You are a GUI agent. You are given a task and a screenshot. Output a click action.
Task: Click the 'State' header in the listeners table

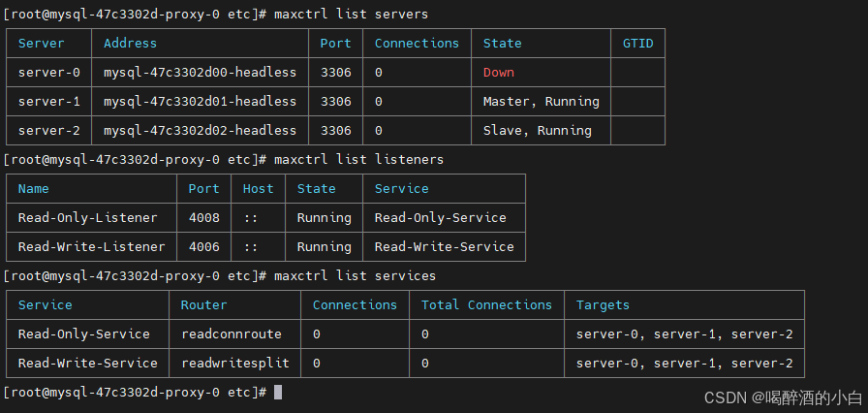point(316,189)
